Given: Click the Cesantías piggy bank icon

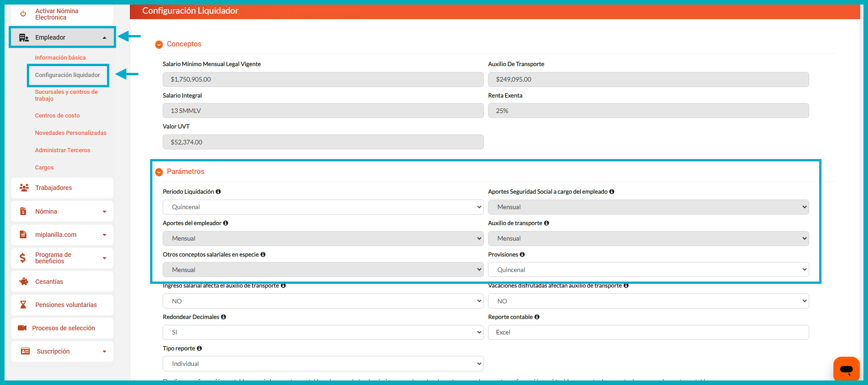Looking at the screenshot, I should (x=24, y=282).
